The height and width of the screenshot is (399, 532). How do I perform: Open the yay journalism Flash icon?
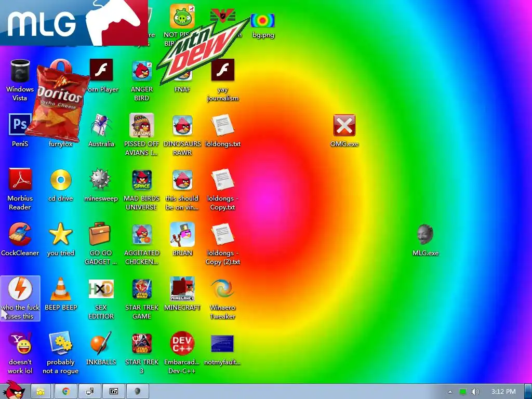point(222,70)
